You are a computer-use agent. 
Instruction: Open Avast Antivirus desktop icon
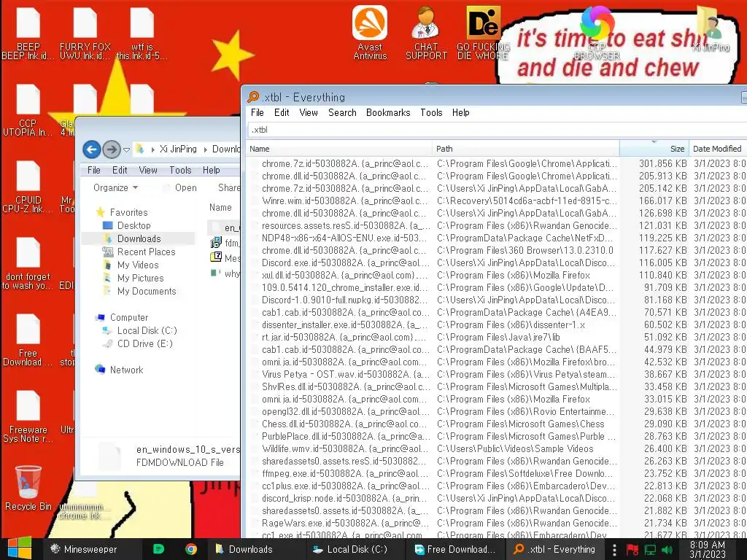pos(370,32)
